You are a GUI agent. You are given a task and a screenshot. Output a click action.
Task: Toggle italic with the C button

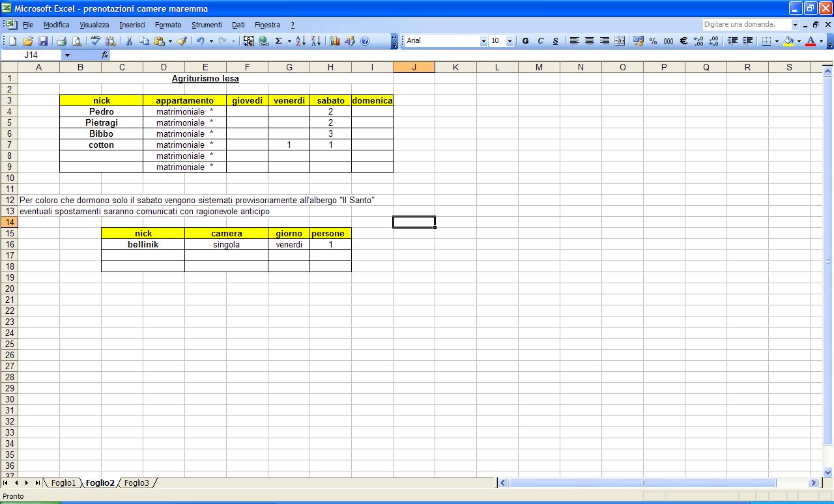pyautogui.click(x=540, y=41)
